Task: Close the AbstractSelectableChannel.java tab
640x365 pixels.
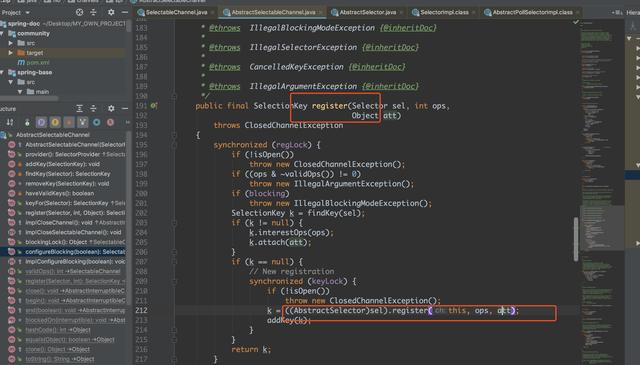Action: [320, 12]
